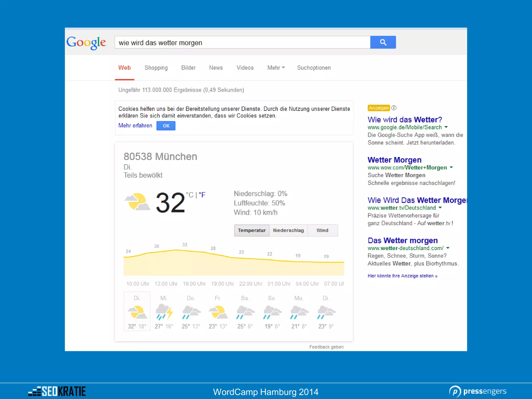
Task: Switch the chart to Wind view
Action: point(322,230)
